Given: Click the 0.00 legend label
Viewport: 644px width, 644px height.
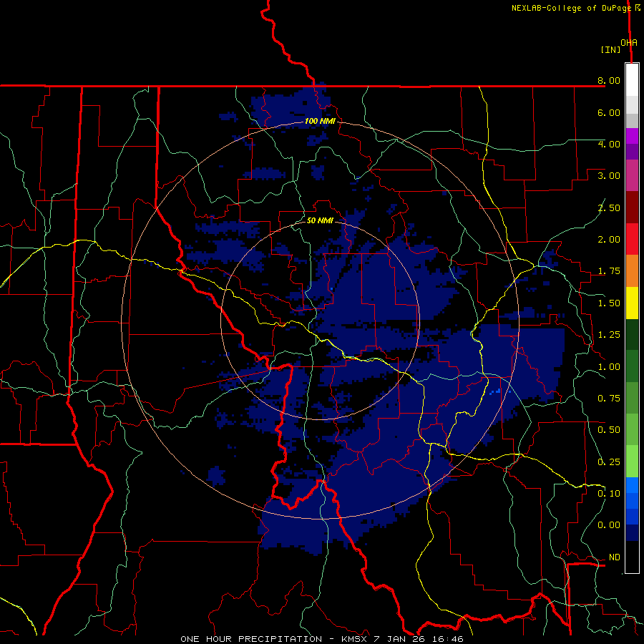Looking at the screenshot, I should click(609, 525).
